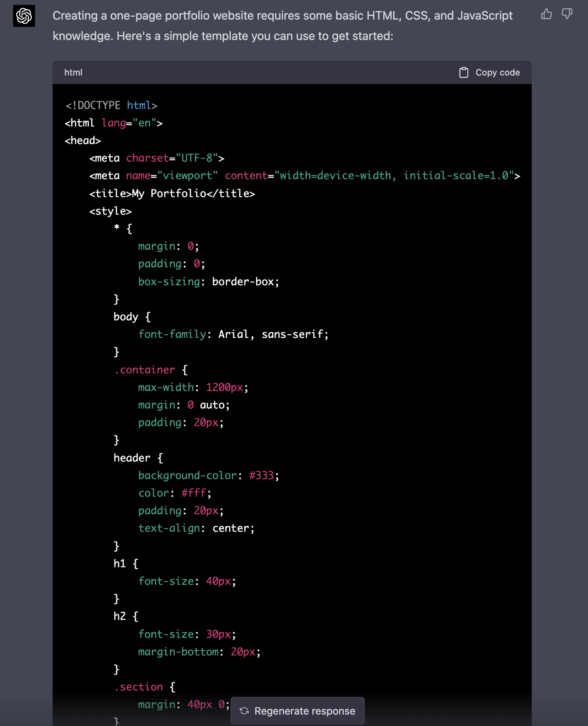This screenshot has height=726, width=588.
Task: Click the '<meta charset="UTF-8">' line
Action: (x=157, y=158)
